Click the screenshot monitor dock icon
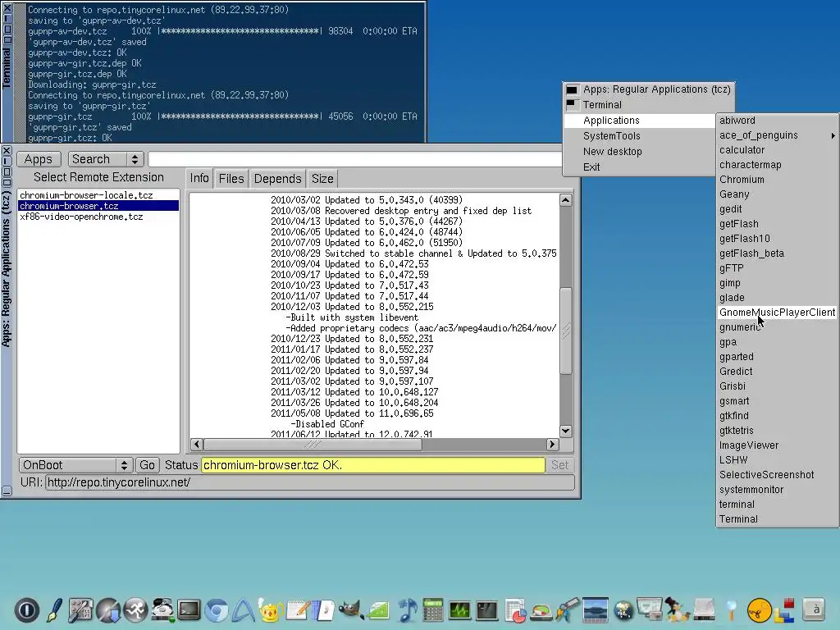The height and width of the screenshot is (630, 840). click(650, 609)
